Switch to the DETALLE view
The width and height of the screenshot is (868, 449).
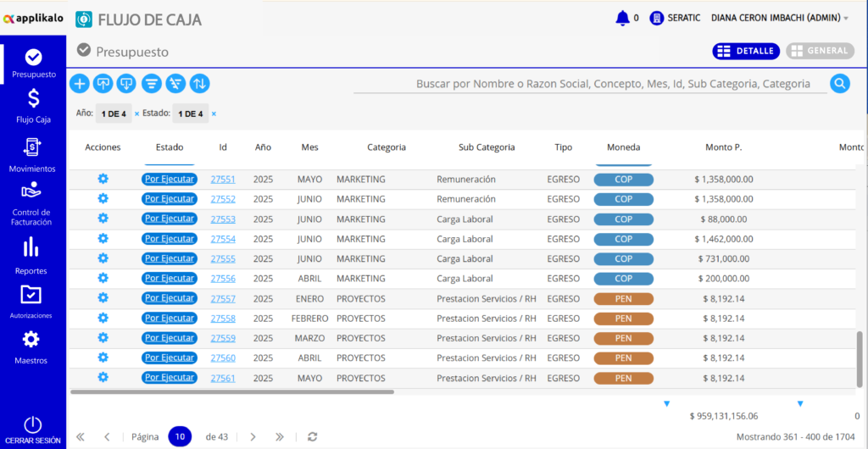tap(746, 51)
